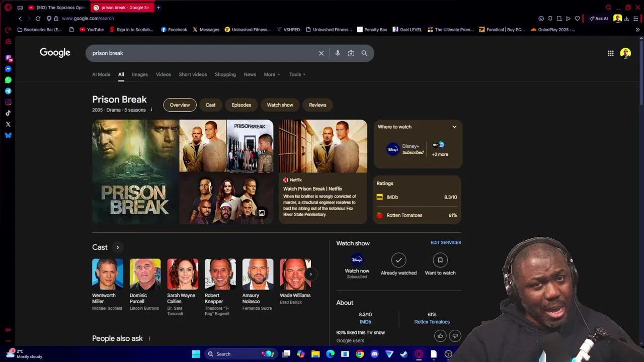Open the Google apps grid
This screenshot has height=362, width=644.
click(610, 53)
